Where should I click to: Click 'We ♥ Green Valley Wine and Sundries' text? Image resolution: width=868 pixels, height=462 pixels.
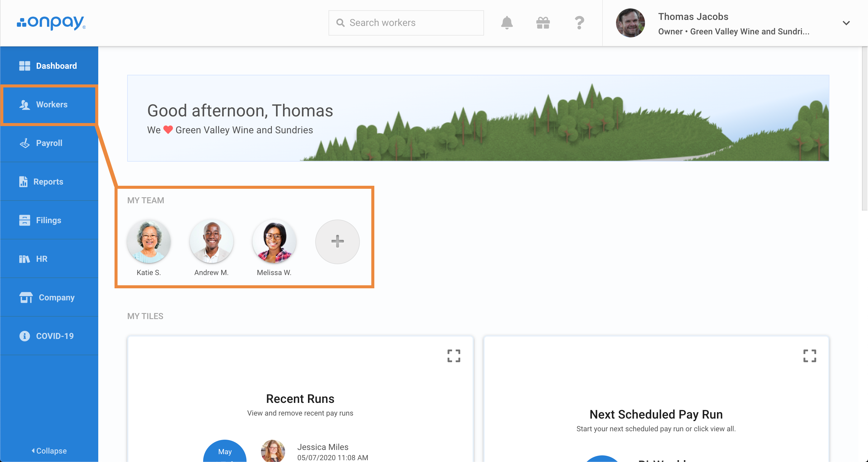[x=230, y=130]
